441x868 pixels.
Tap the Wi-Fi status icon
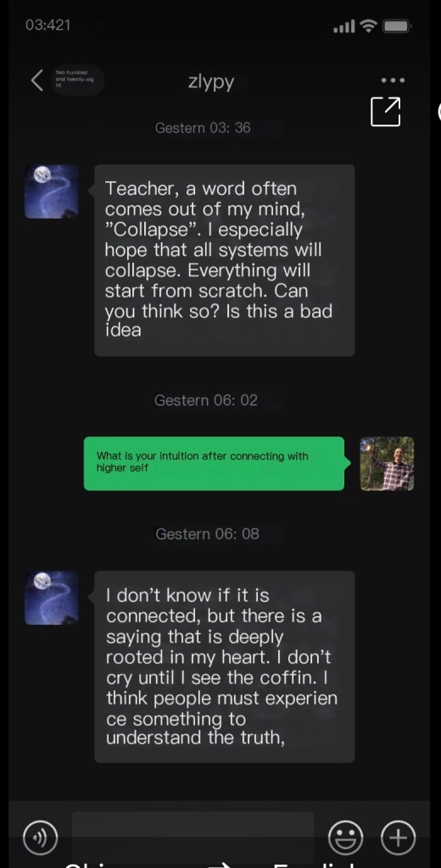coord(368,25)
